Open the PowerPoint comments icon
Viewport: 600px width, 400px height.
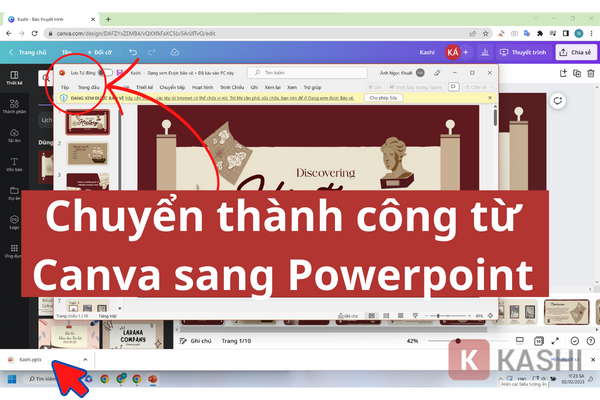point(453,87)
